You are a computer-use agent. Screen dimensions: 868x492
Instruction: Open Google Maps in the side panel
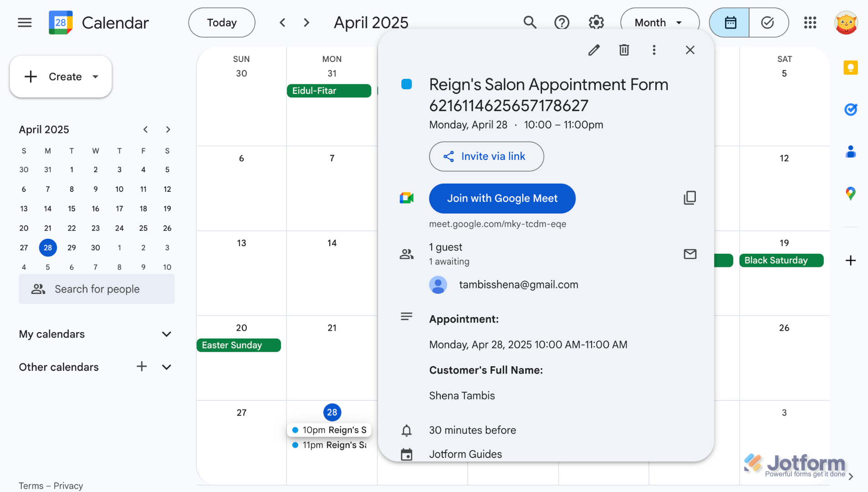850,194
